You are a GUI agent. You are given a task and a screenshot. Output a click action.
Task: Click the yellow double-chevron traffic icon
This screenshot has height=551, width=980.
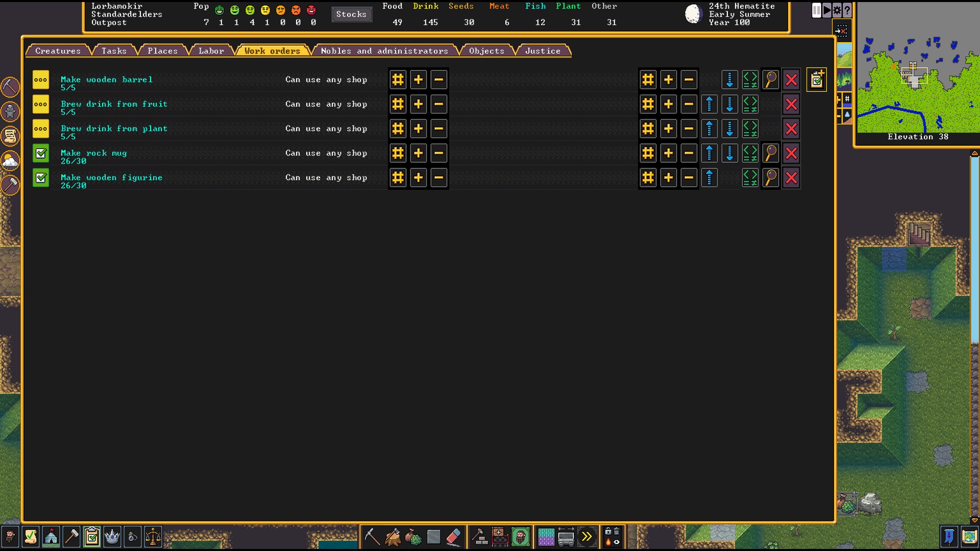pos(586,537)
